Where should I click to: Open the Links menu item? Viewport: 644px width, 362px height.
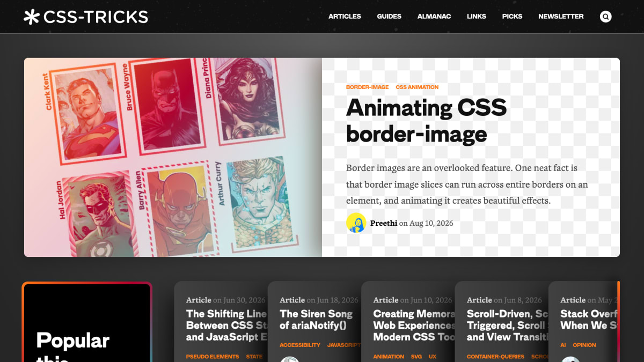[477, 17]
